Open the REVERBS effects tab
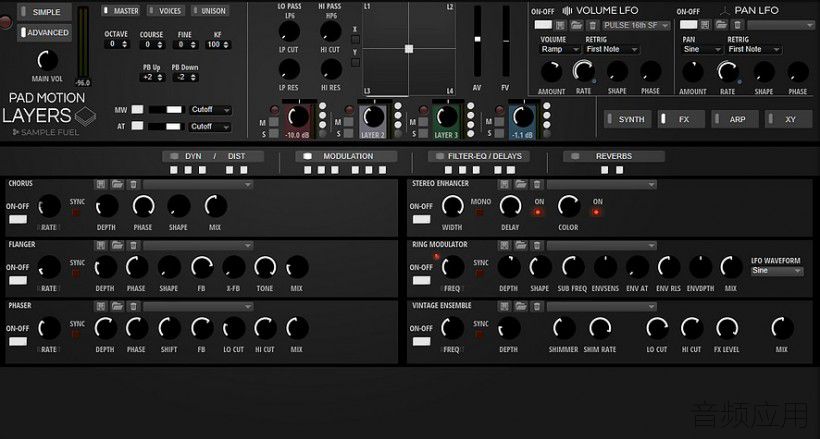 614,156
